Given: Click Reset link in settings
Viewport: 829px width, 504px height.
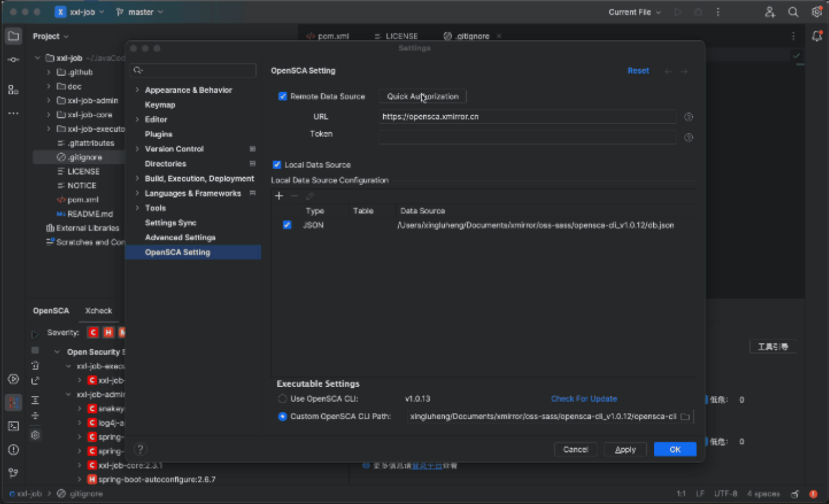Looking at the screenshot, I should coord(638,71).
